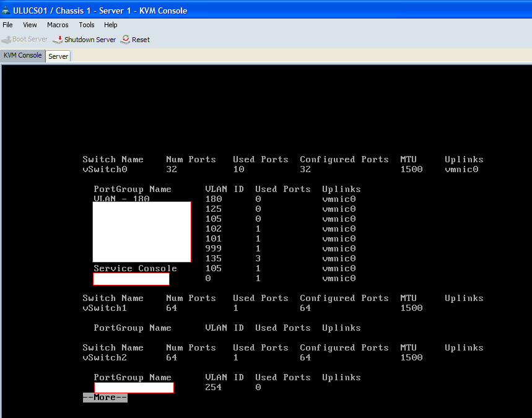Click the VLAN - 180 port group line

(121, 199)
